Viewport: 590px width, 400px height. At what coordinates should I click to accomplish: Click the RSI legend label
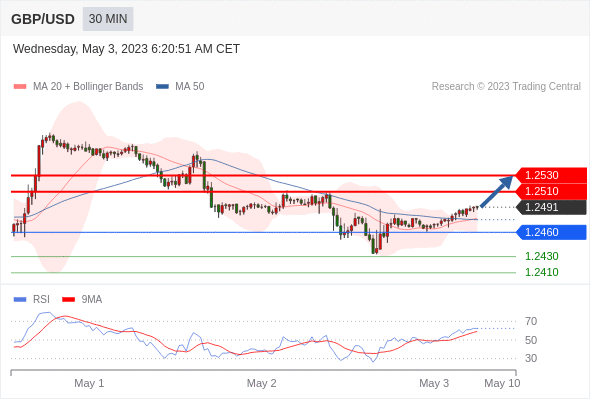[x=41, y=300]
